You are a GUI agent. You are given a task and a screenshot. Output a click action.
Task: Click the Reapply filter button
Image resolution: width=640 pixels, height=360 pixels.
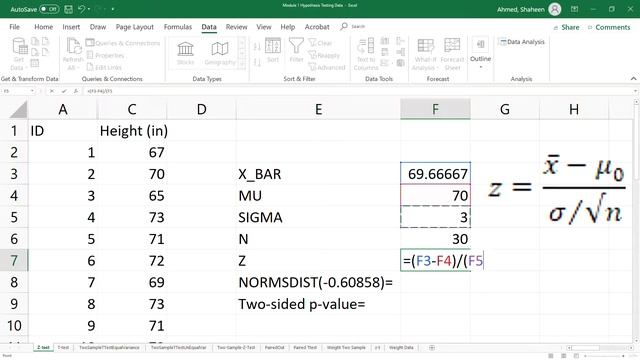pos(324,55)
